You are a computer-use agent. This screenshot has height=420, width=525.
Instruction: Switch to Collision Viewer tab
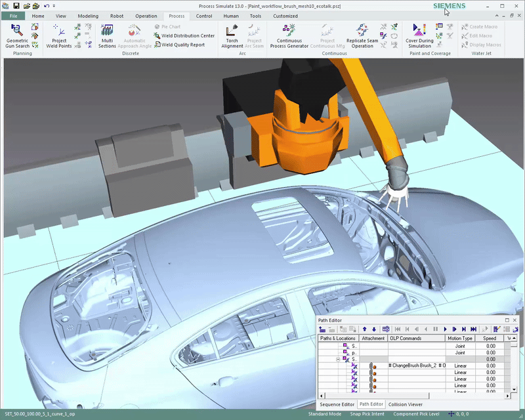coord(406,404)
